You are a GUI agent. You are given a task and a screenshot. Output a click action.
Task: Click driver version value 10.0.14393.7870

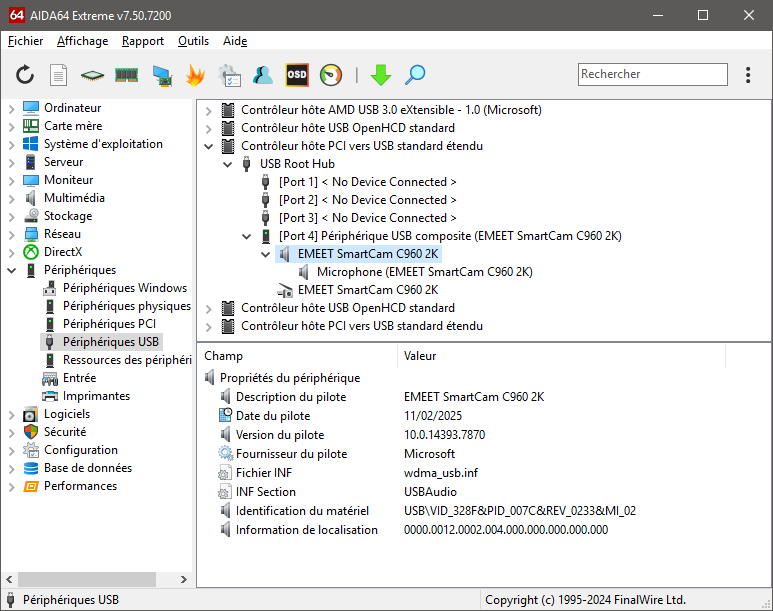(x=444, y=434)
